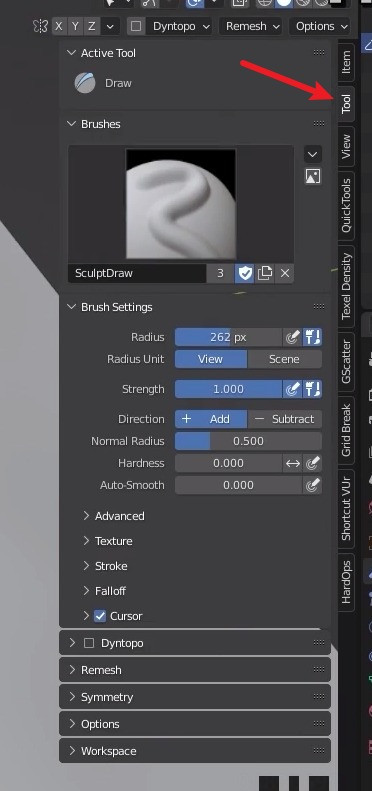The width and height of the screenshot is (372, 791).
Task: Adjust the Normal Radius slider
Action: 248,441
